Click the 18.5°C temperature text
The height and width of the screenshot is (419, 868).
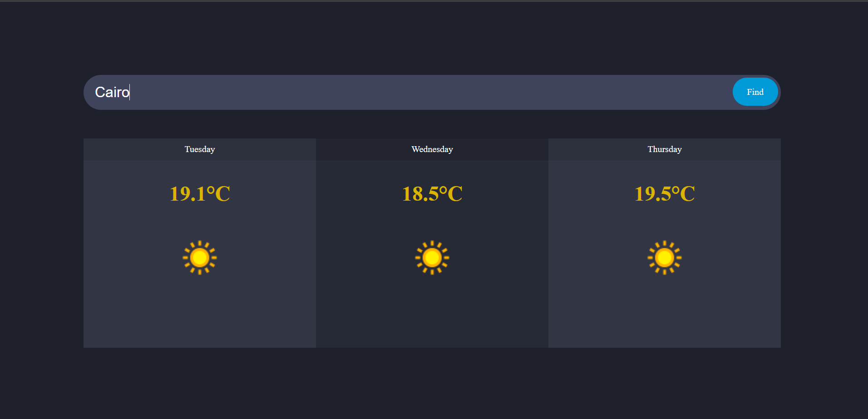point(432,194)
